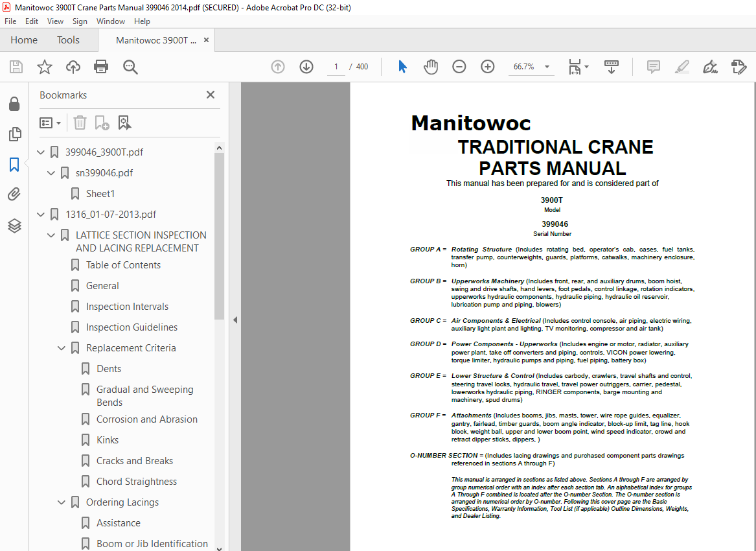Go to previous page arrow
Viewport: 756px width, 551px height.
(278, 67)
